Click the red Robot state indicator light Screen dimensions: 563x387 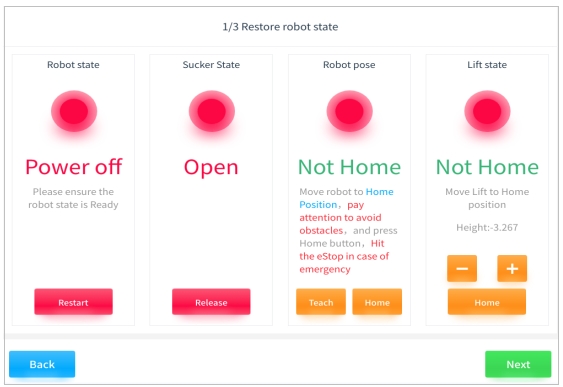pyautogui.click(x=74, y=111)
